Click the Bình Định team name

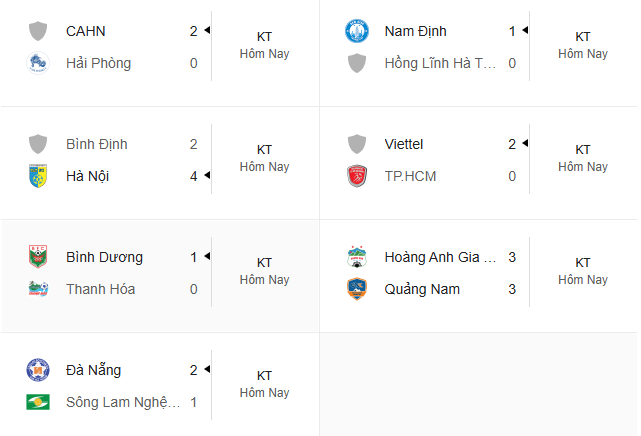pyautogui.click(x=97, y=144)
